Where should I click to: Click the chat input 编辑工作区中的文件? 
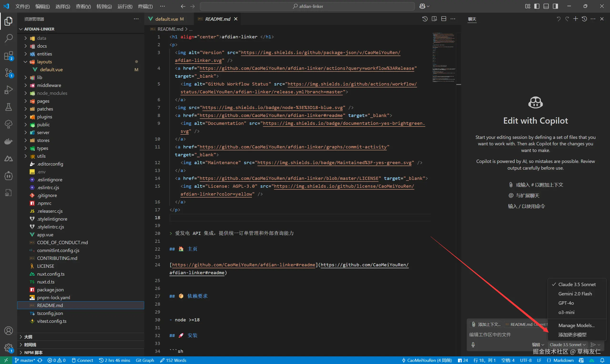tap(508, 334)
